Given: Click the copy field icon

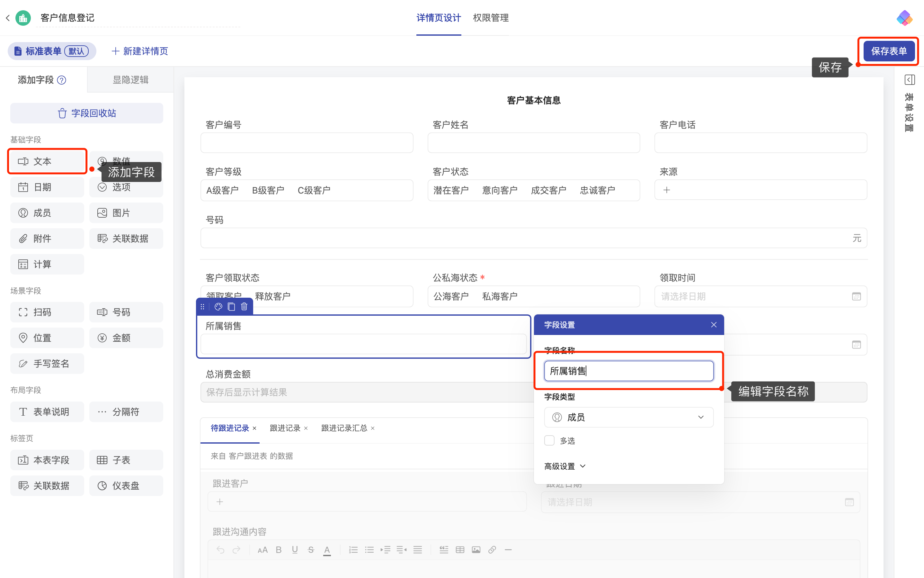Looking at the screenshot, I should click(x=231, y=307).
